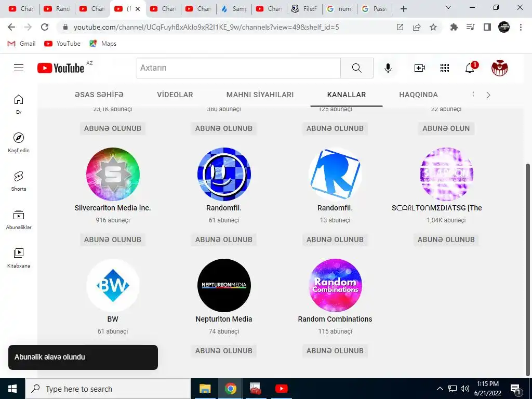Open a new browser tab with plus
Image resolution: width=532 pixels, height=399 pixels.
tap(403, 9)
